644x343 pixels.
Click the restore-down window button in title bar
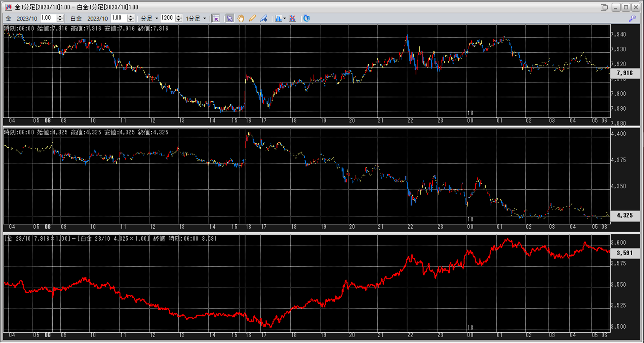[x=604, y=7]
